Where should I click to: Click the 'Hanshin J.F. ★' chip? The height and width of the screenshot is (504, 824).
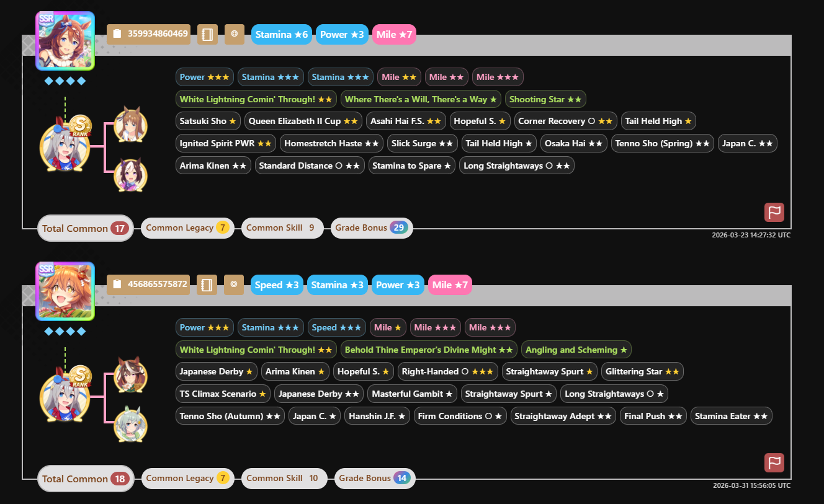pyautogui.click(x=377, y=417)
